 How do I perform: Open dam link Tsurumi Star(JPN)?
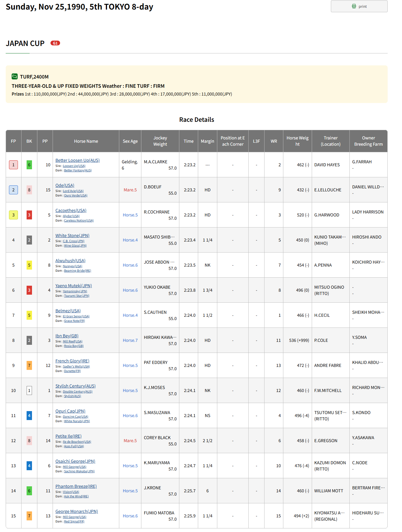(77, 296)
